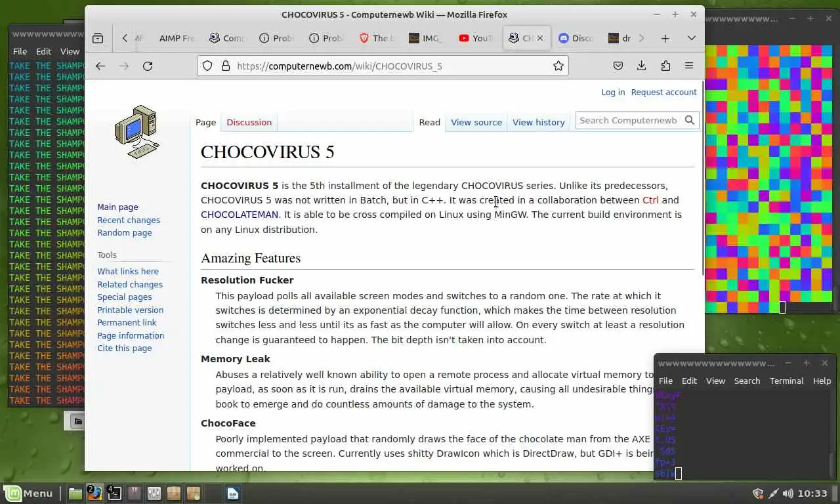Go to wiki Main page

[x=117, y=207]
